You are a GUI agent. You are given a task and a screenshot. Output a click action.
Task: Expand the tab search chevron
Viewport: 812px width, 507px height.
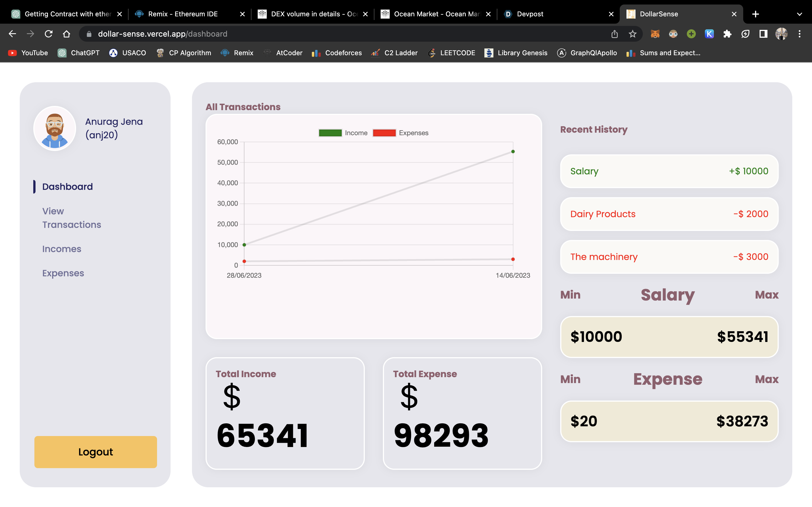point(799,14)
